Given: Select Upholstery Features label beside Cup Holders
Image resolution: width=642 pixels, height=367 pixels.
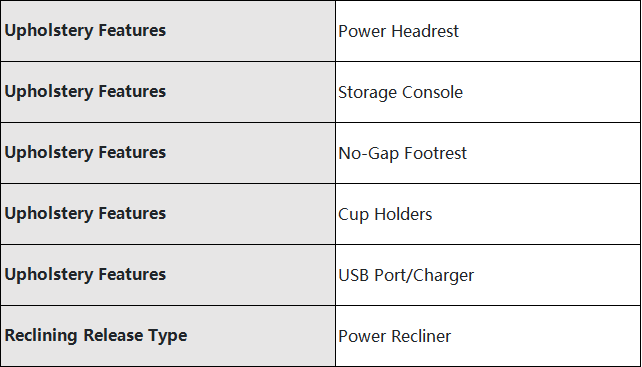Looking at the screenshot, I should (x=85, y=214).
